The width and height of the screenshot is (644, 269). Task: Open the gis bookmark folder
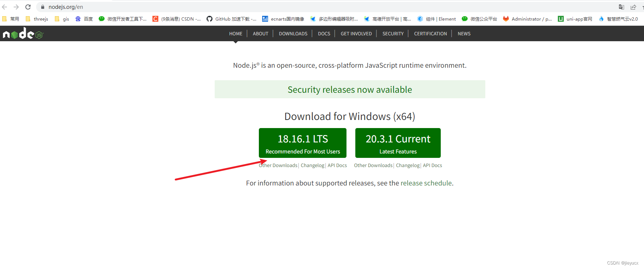point(62,19)
